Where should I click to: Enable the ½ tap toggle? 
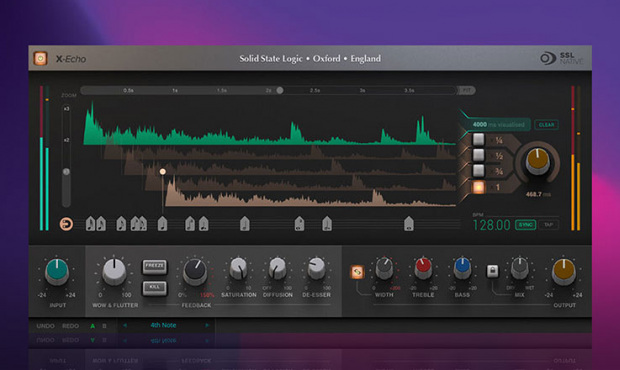point(478,155)
